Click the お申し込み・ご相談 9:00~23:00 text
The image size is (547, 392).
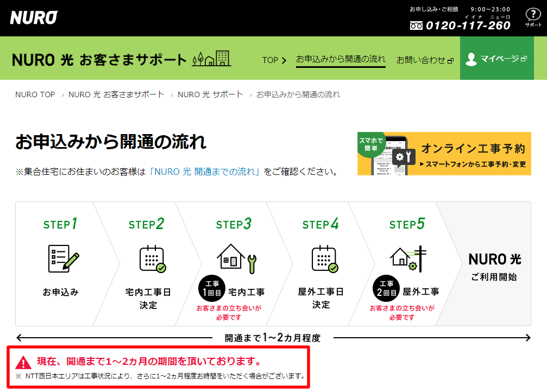[460, 9]
